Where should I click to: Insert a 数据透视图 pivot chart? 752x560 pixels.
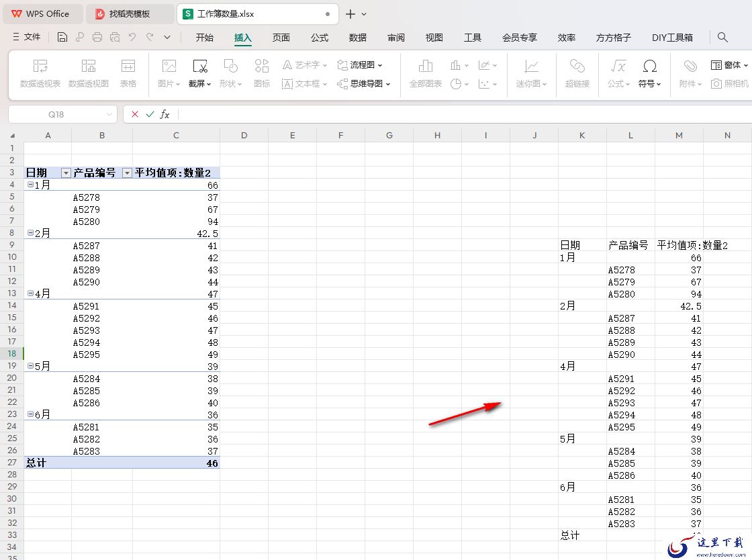88,73
